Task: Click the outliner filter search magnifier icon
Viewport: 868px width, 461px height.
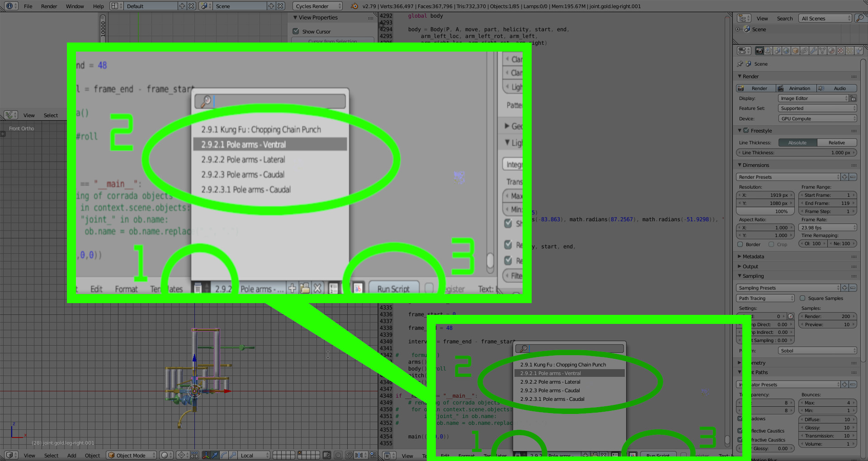Action: 860,18
